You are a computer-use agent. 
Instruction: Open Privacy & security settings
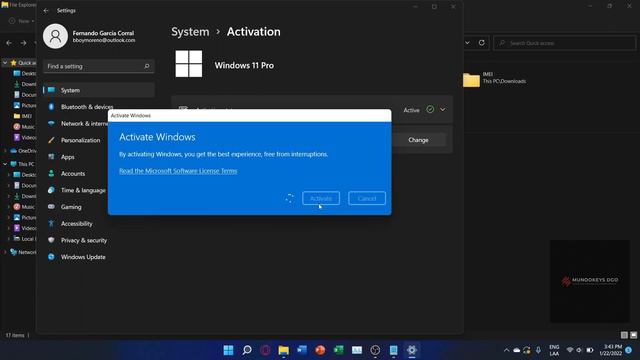(x=99, y=240)
